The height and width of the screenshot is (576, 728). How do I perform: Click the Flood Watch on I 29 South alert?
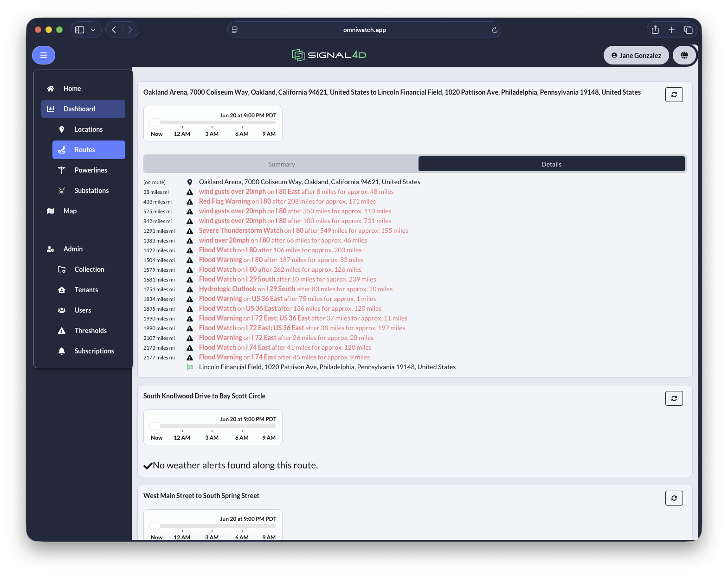(x=288, y=279)
